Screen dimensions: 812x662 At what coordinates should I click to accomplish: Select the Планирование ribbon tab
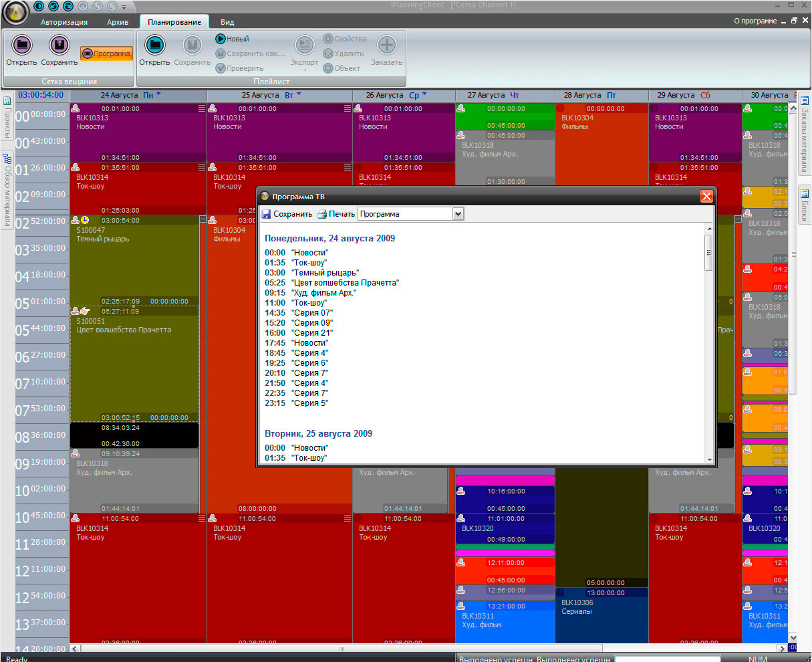point(174,22)
